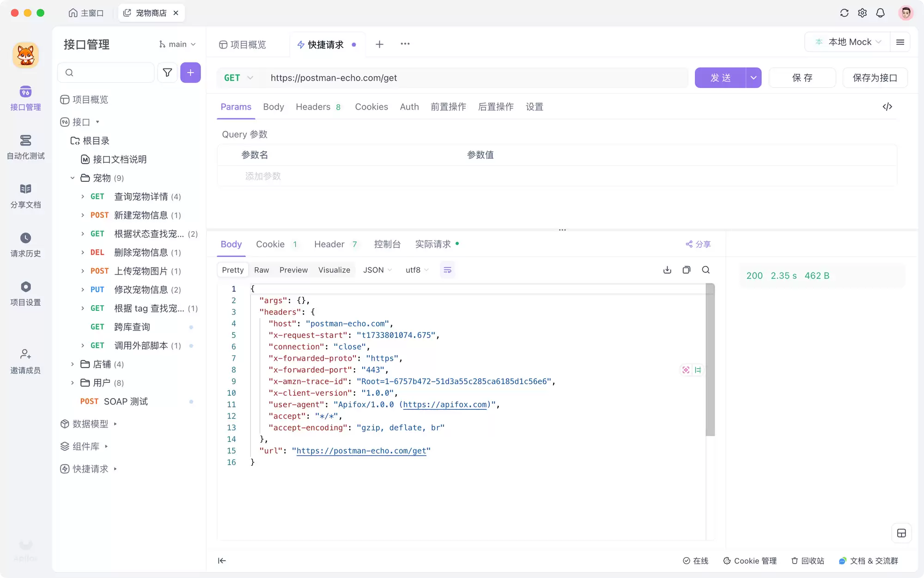
Task: Expand the 查询宠物详情 endpoint
Action: click(83, 197)
